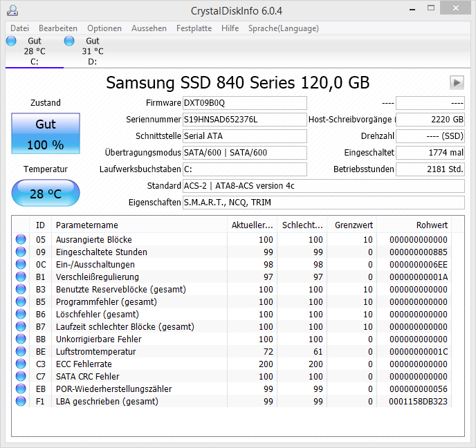Click status orb for SATA CRC Fehler row

click(21, 376)
